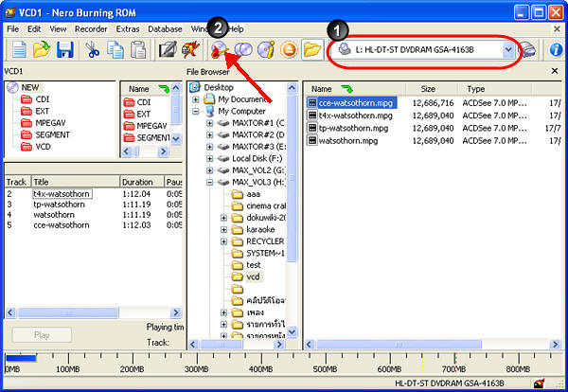Show disc info icon
568x392 pixels.
point(266,49)
